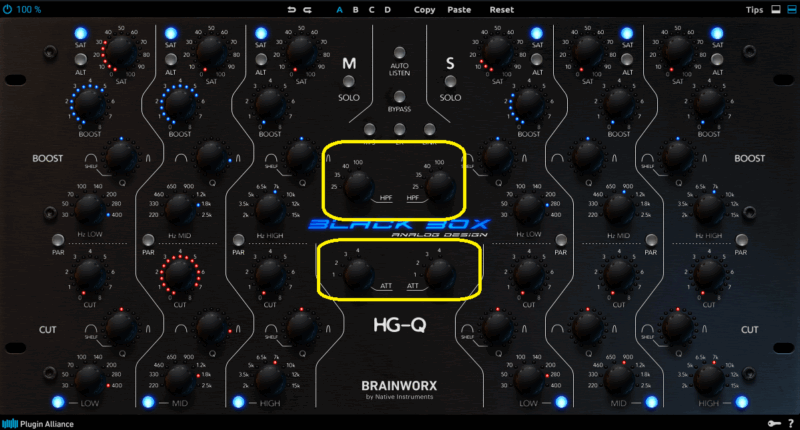Image resolution: width=800 pixels, height=430 pixels.
Task: Click the CUT knob on the Side channel HIGH band
Action: coord(709,275)
